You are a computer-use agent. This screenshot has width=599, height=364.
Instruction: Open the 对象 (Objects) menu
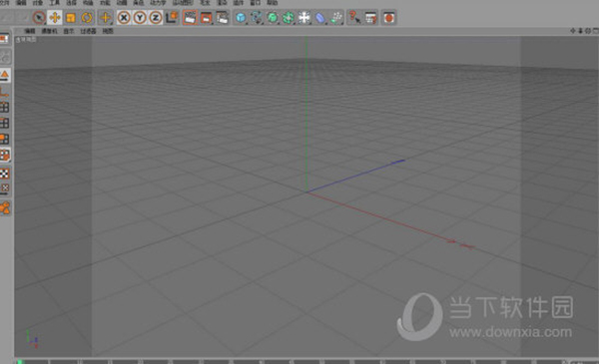tap(38, 3)
